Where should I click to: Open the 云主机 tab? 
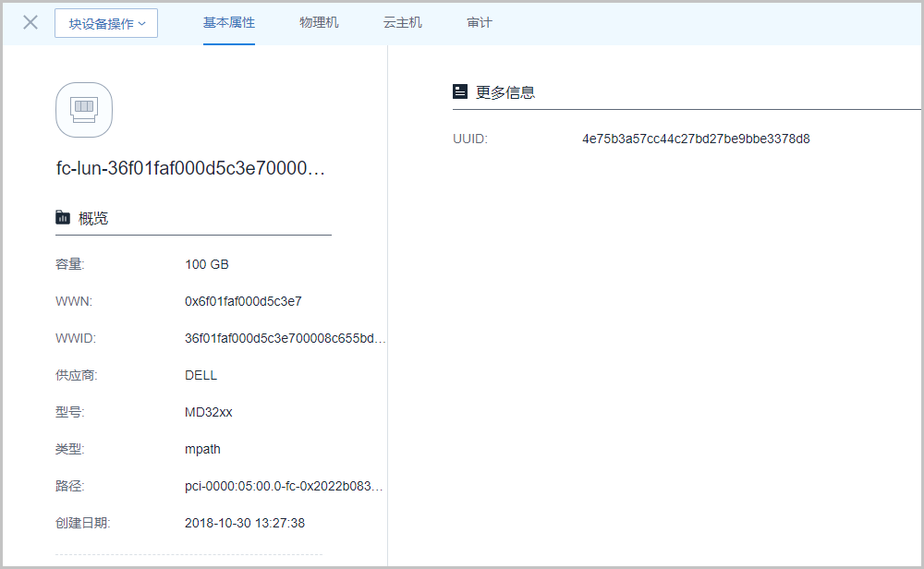[403, 22]
